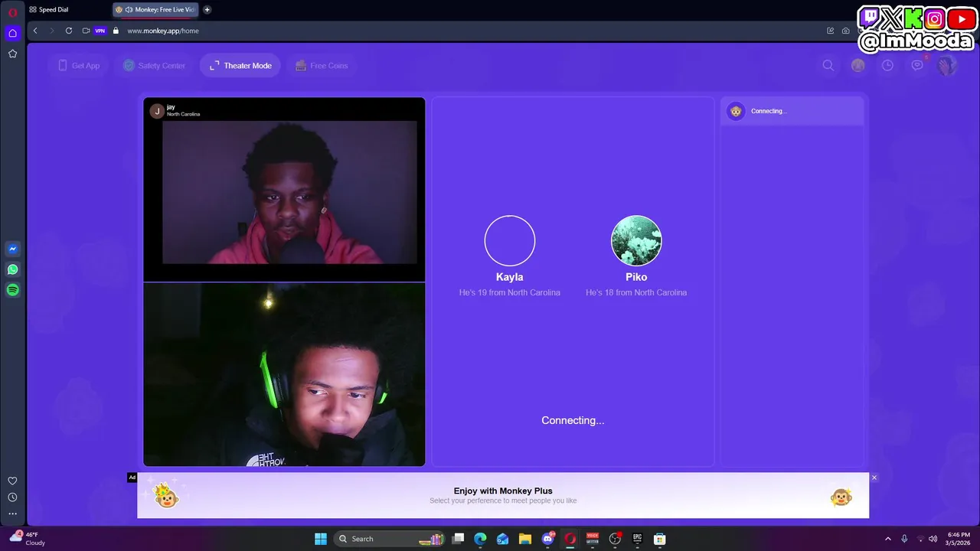Open the Windows Start menu
Image resolution: width=980 pixels, height=551 pixels.
tap(321, 539)
